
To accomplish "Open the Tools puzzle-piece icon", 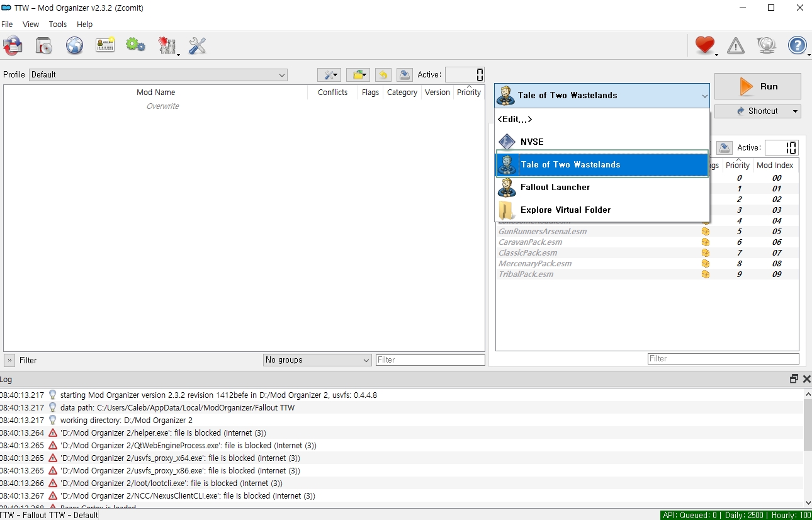I will (x=167, y=46).
